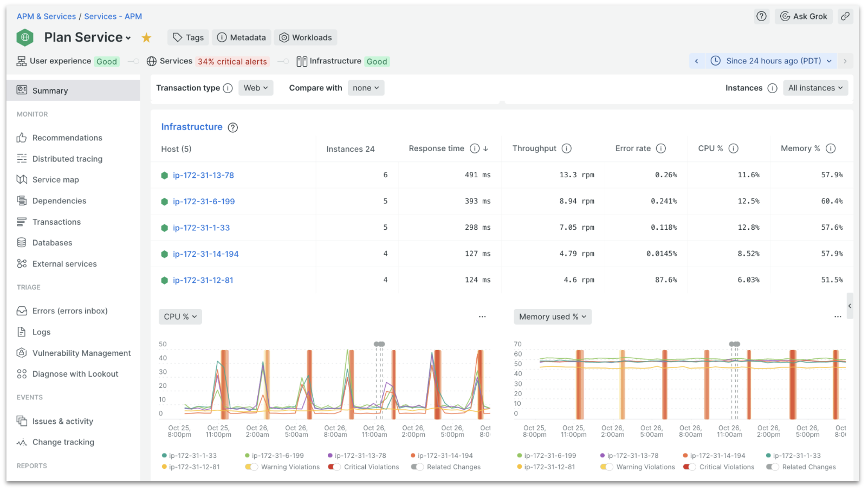Click the Services 34% critical alerts status
This screenshot has width=868, height=491.
tap(208, 61)
